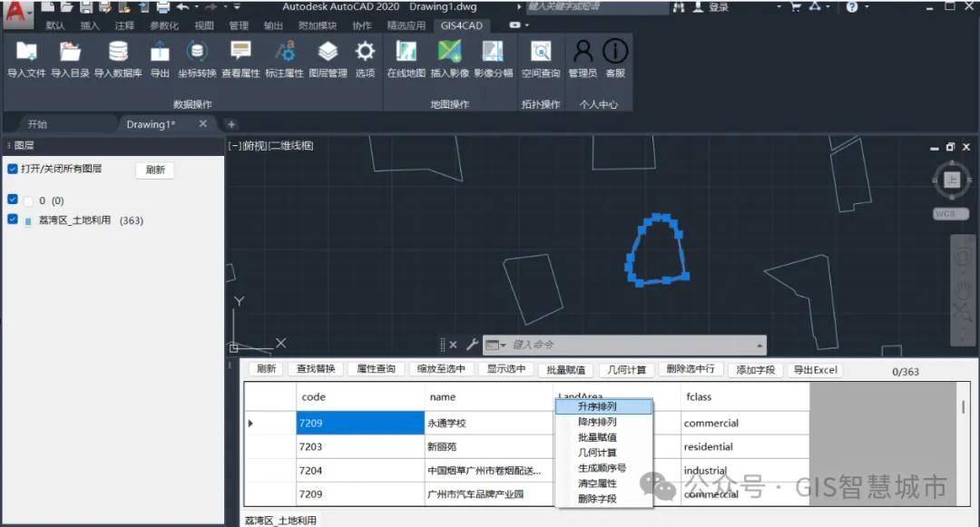Image resolution: width=980 pixels, height=527 pixels.
Task: Open the 坐标转换 coordinate transform tool
Action: [197, 59]
